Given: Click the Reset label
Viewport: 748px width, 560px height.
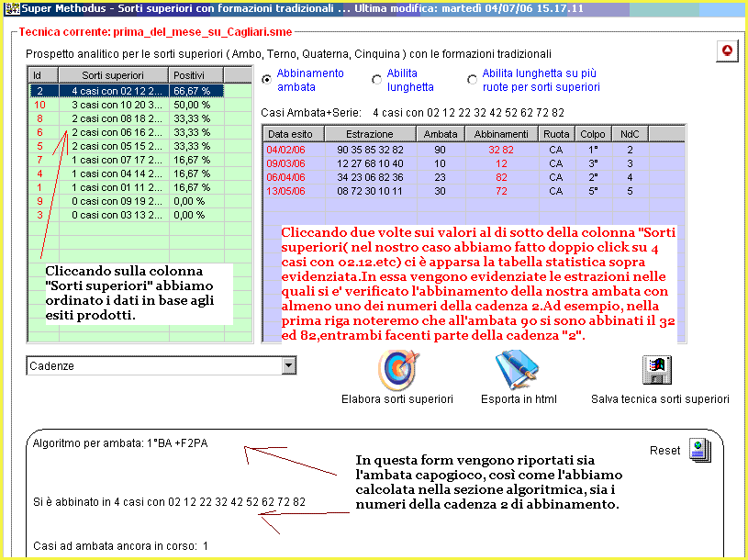Looking at the screenshot, I should click(x=665, y=451).
